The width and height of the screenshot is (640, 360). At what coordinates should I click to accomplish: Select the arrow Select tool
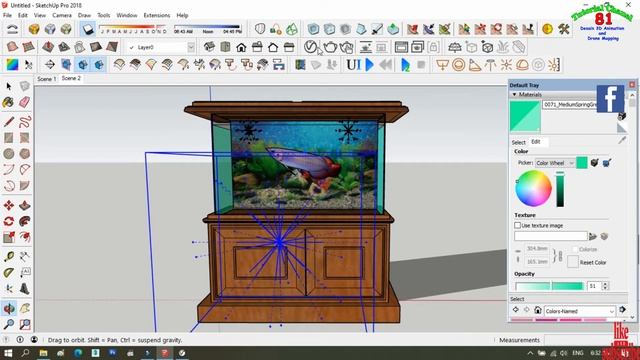[9, 86]
